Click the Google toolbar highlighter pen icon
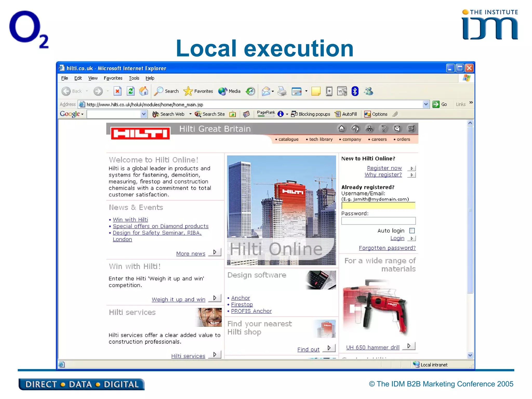The height and width of the screenshot is (399, 532). click(x=395, y=114)
